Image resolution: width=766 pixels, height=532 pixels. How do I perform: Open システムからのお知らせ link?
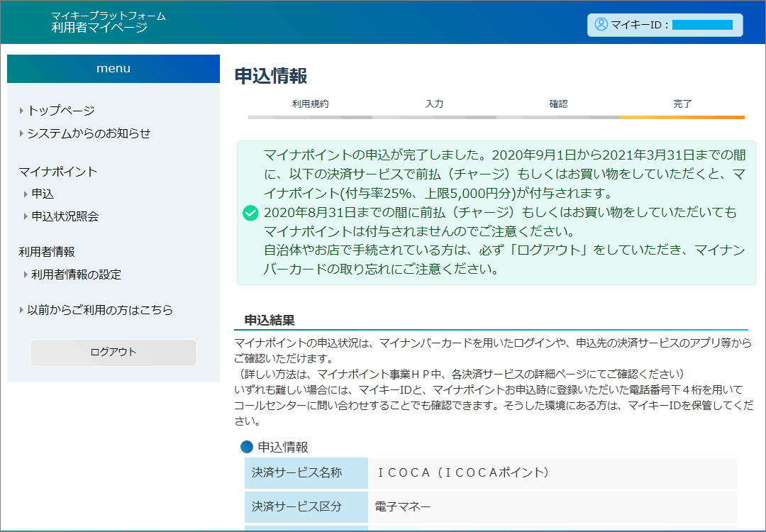(89, 133)
